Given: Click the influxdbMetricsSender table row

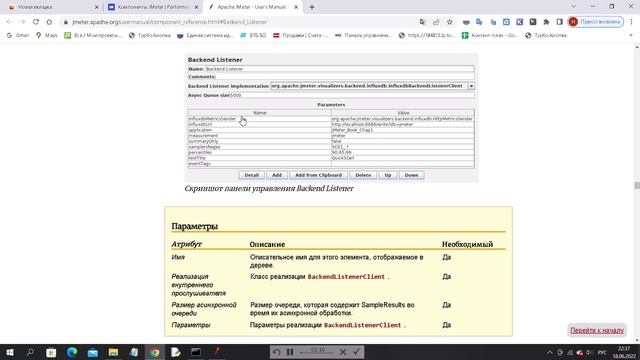Looking at the screenshot, I should coord(331,119).
